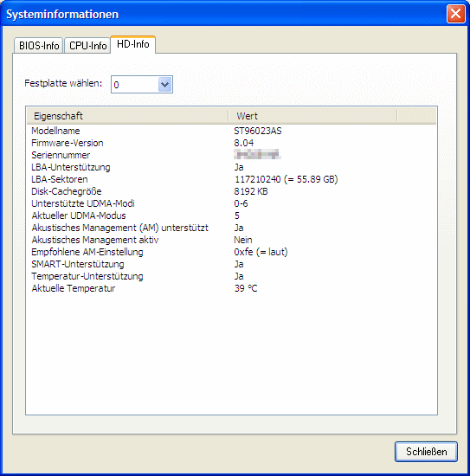Select the Seriennummer row
The width and height of the screenshot is (470, 476).
point(231,155)
